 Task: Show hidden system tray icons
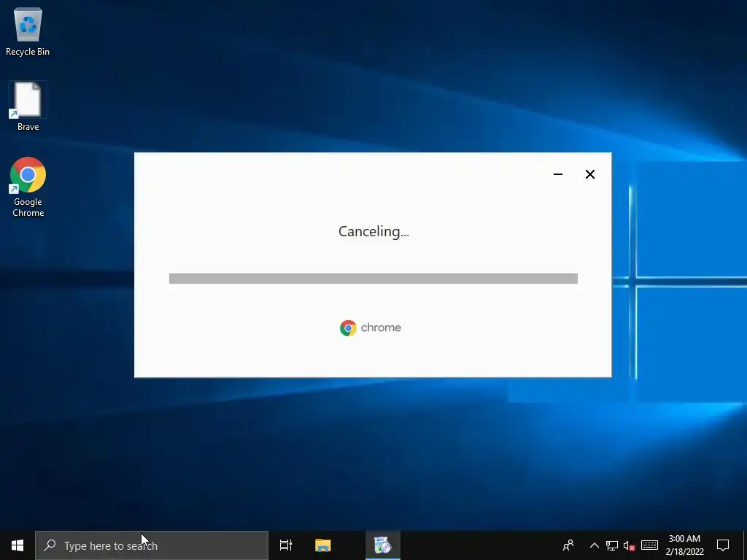pyautogui.click(x=594, y=545)
